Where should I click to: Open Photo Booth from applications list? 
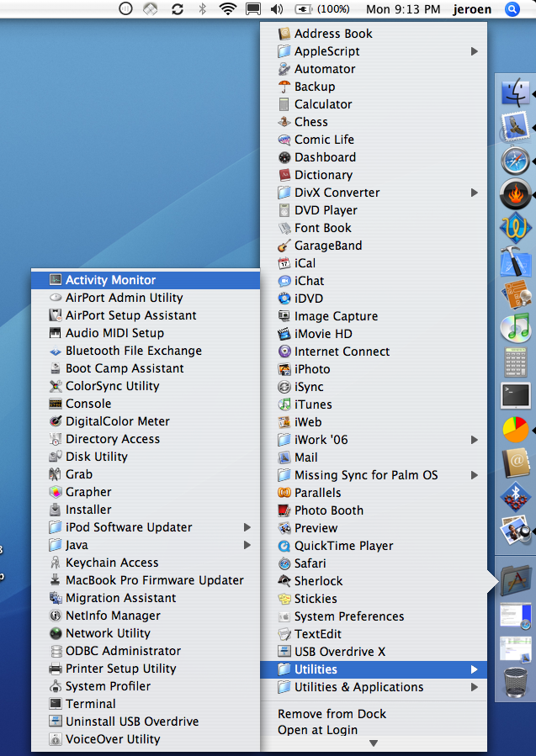coord(374,510)
